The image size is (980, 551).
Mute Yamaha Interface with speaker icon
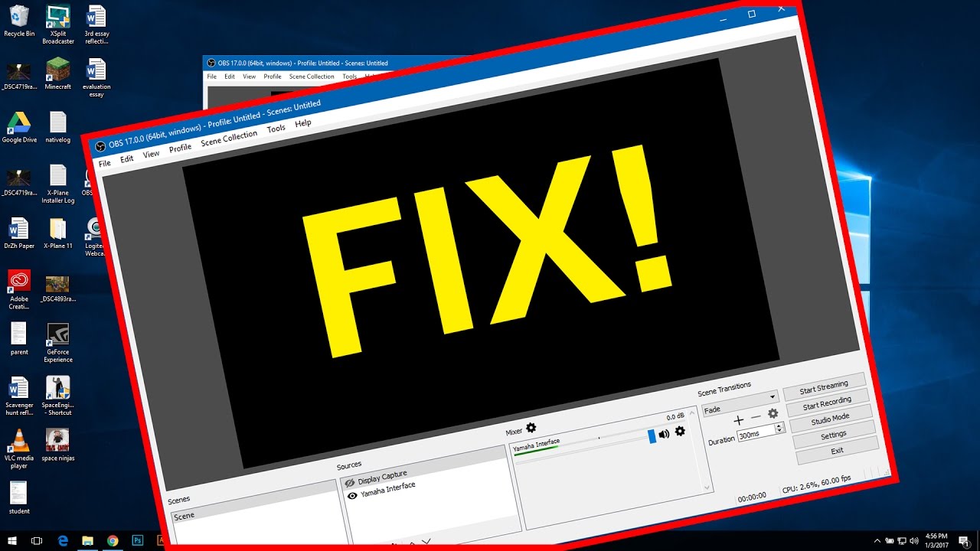(x=664, y=434)
